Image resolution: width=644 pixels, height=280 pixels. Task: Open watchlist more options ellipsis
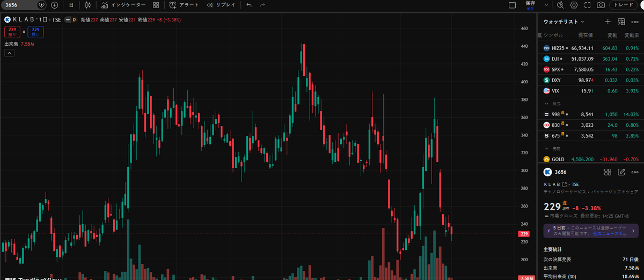coord(635,21)
